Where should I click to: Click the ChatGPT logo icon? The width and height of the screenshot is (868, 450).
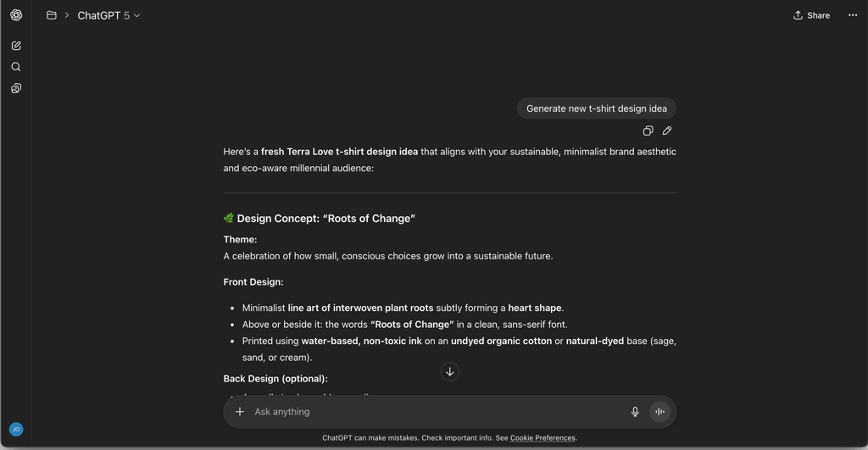coord(16,15)
